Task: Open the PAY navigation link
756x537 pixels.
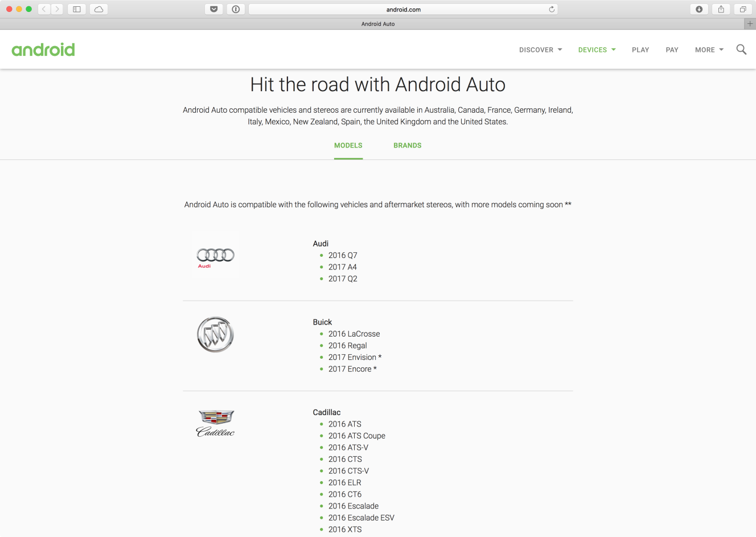Action: [x=672, y=50]
